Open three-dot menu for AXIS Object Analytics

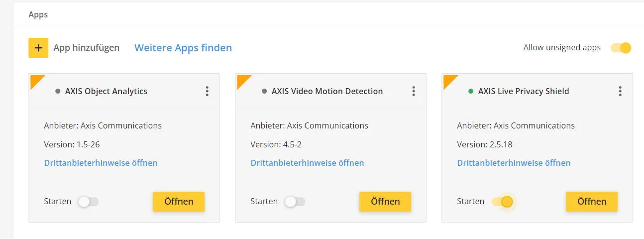coord(207,91)
